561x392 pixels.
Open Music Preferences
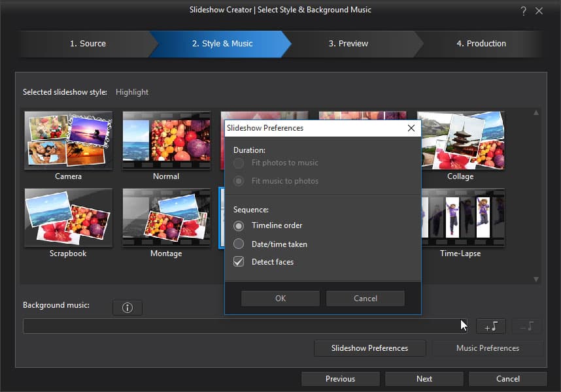(x=488, y=348)
